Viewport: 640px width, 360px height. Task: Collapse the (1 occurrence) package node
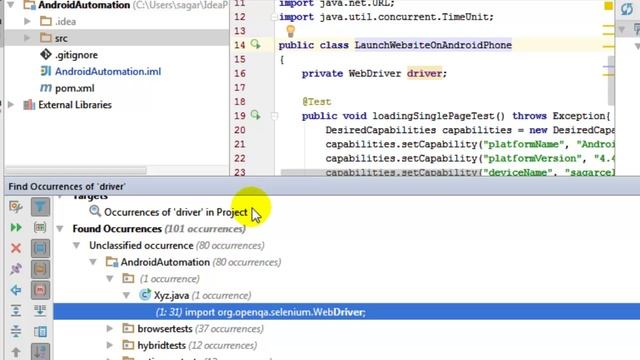(x=110, y=279)
